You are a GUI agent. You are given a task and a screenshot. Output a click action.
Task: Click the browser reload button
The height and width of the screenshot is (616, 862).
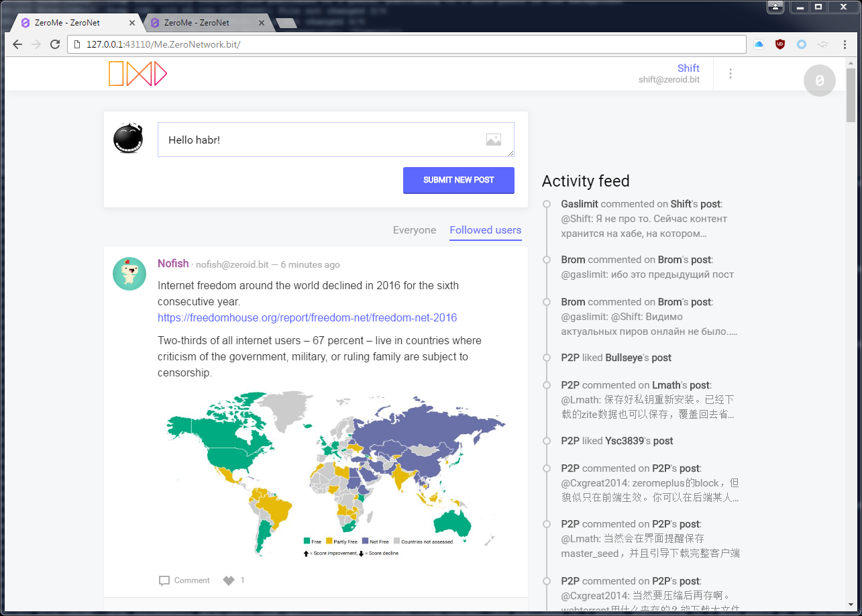pos(55,44)
